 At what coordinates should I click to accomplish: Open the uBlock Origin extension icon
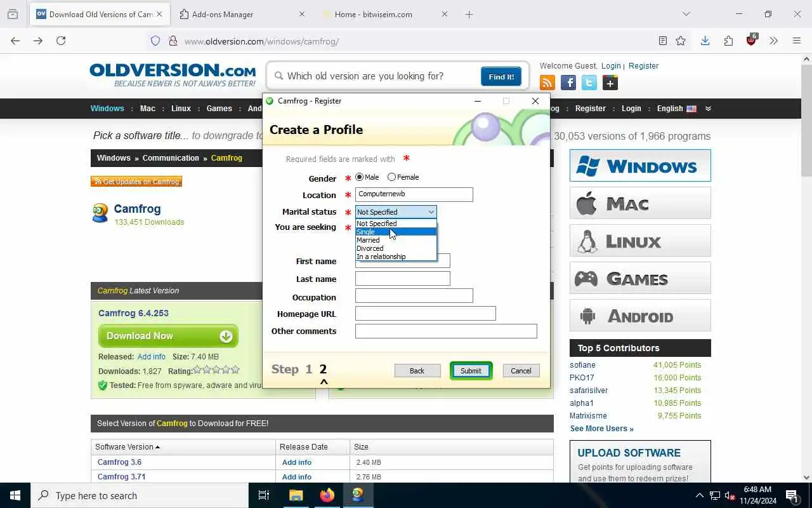pos(752,40)
